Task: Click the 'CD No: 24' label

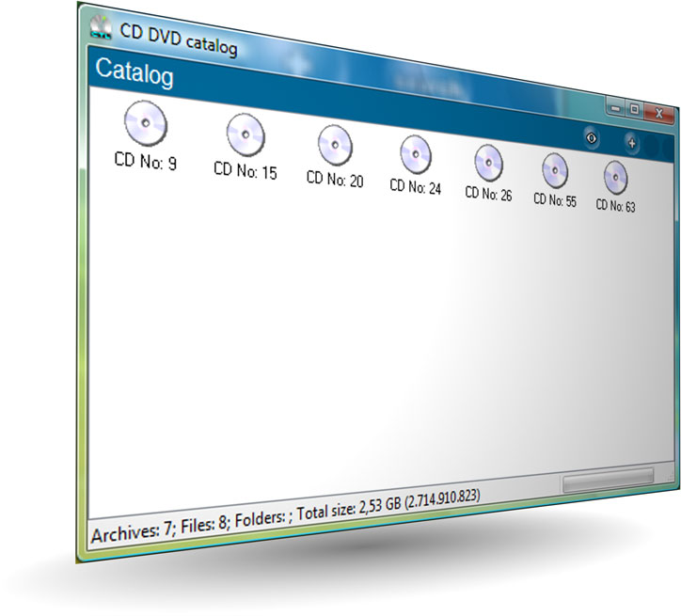Action: coord(416,187)
